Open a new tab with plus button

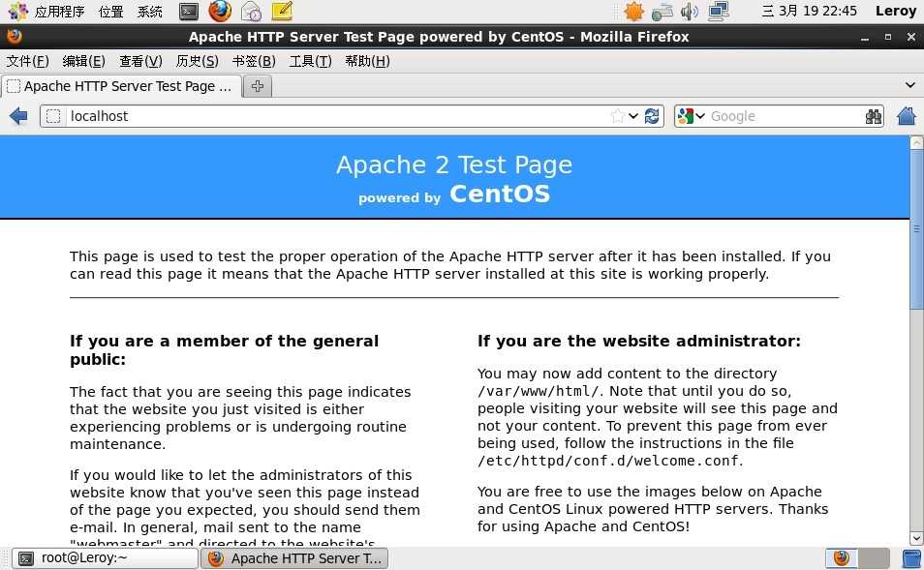tap(258, 86)
